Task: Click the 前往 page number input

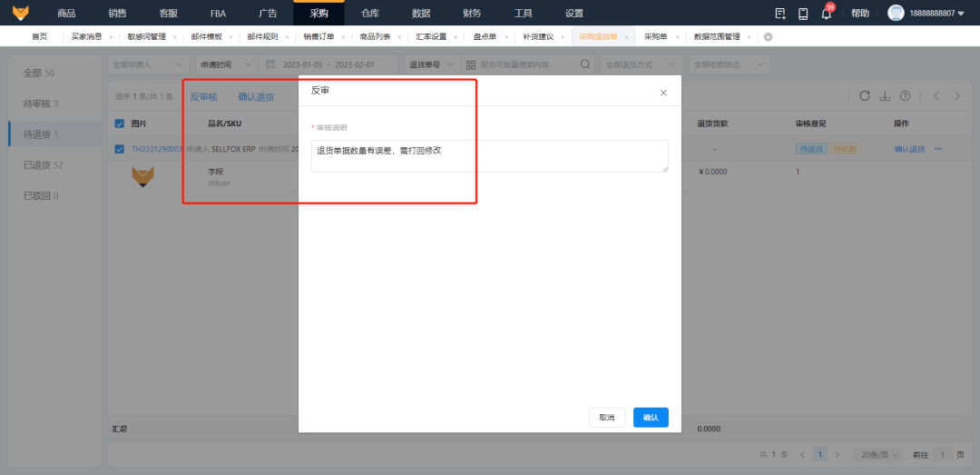Action: click(x=943, y=454)
